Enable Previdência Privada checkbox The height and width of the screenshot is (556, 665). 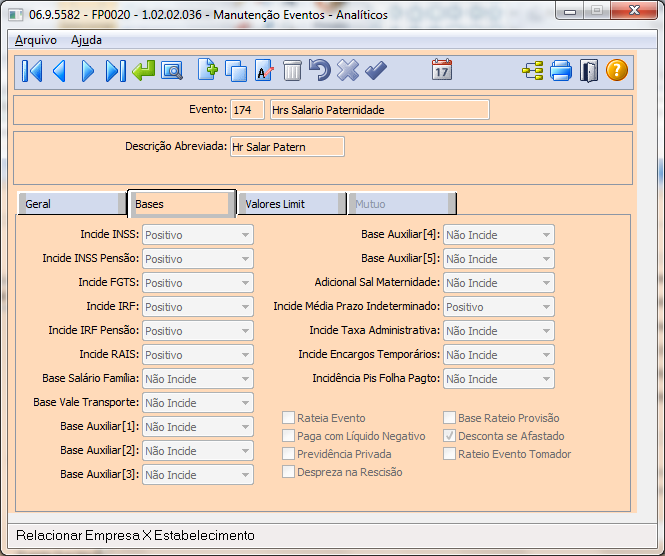[x=288, y=454]
